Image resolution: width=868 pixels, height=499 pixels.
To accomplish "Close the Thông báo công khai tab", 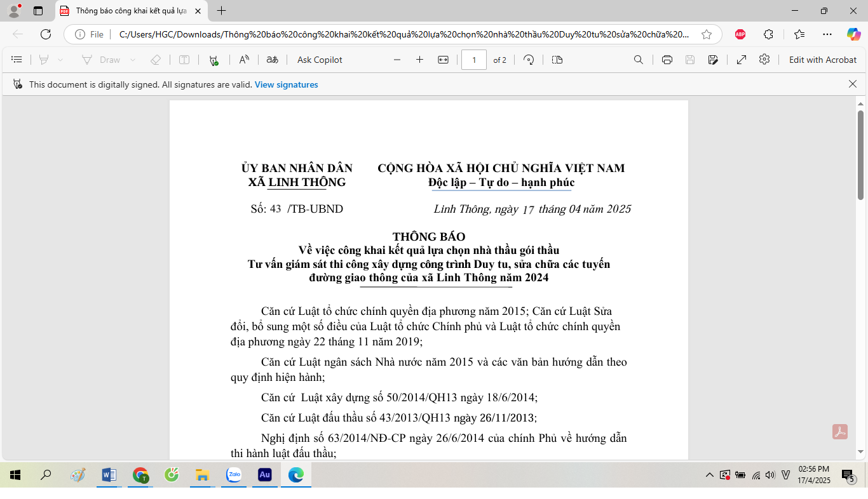I will click(198, 11).
